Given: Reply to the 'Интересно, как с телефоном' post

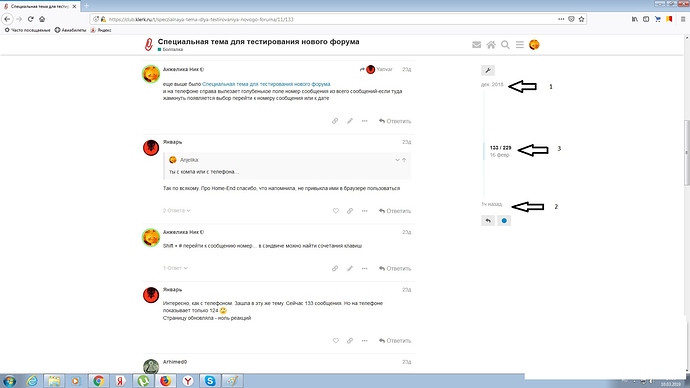Looking at the screenshot, I should pyautogui.click(x=395, y=340).
